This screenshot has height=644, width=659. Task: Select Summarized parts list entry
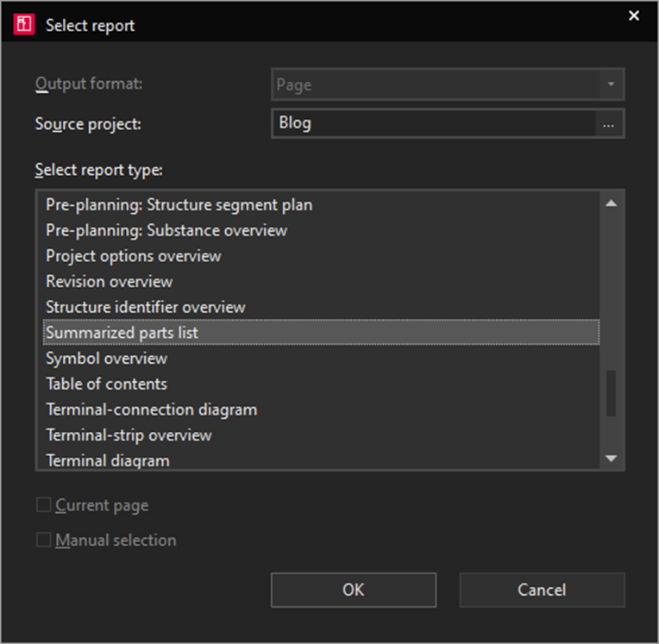[321, 333]
